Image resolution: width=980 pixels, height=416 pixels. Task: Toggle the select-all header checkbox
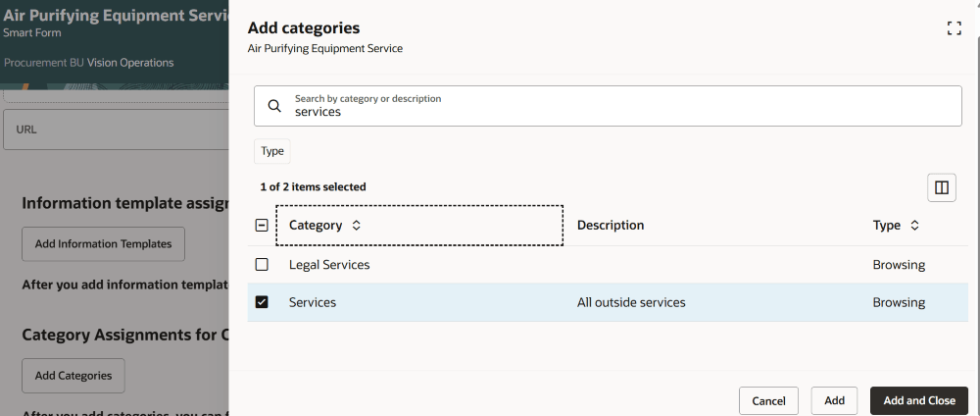(262, 226)
